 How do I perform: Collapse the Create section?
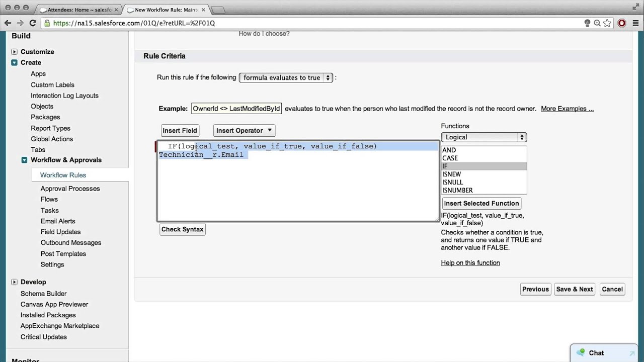click(x=14, y=62)
